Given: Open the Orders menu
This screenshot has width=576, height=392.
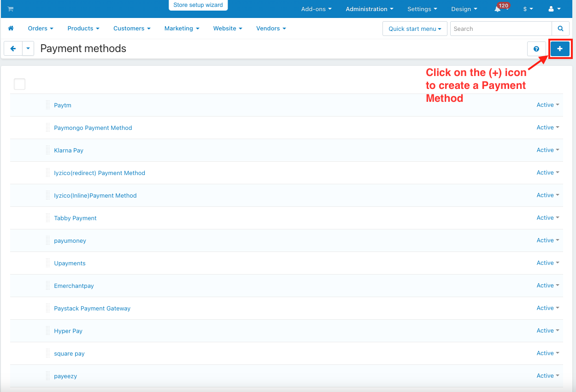Looking at the screenshot, I should point(41,29).
